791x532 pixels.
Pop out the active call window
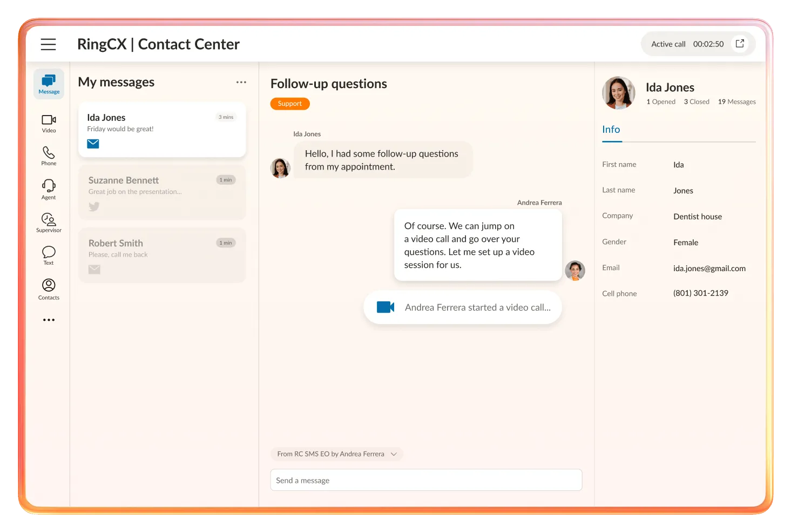tap(740, 44)
